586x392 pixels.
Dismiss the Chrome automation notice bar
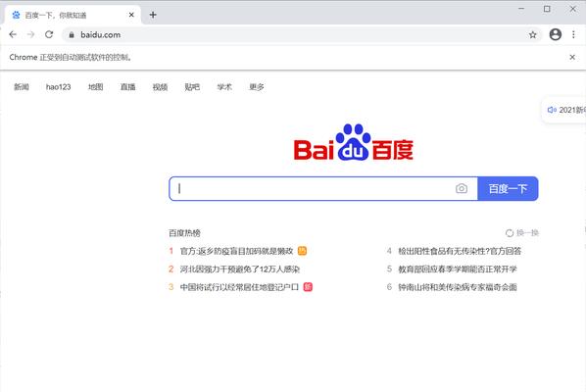[572, 57]
